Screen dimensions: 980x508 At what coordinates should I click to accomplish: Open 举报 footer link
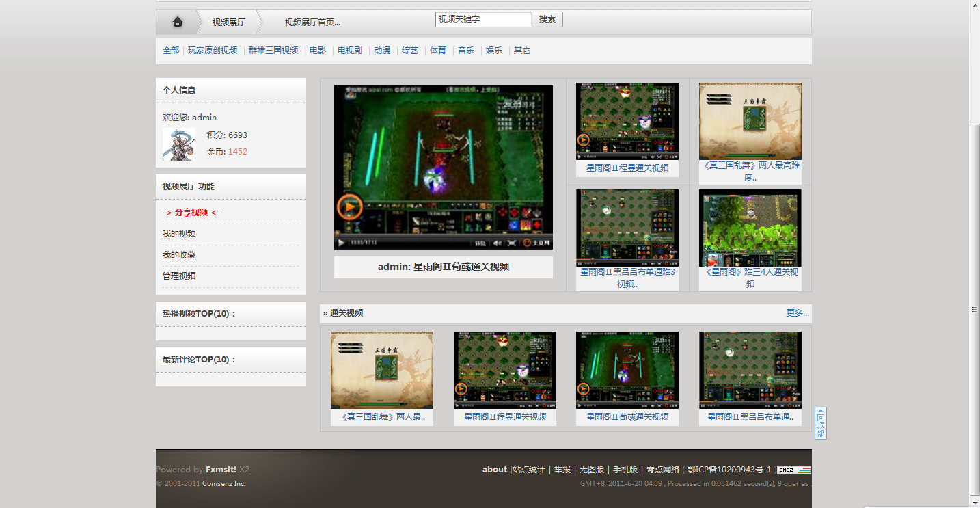point(562,470)
